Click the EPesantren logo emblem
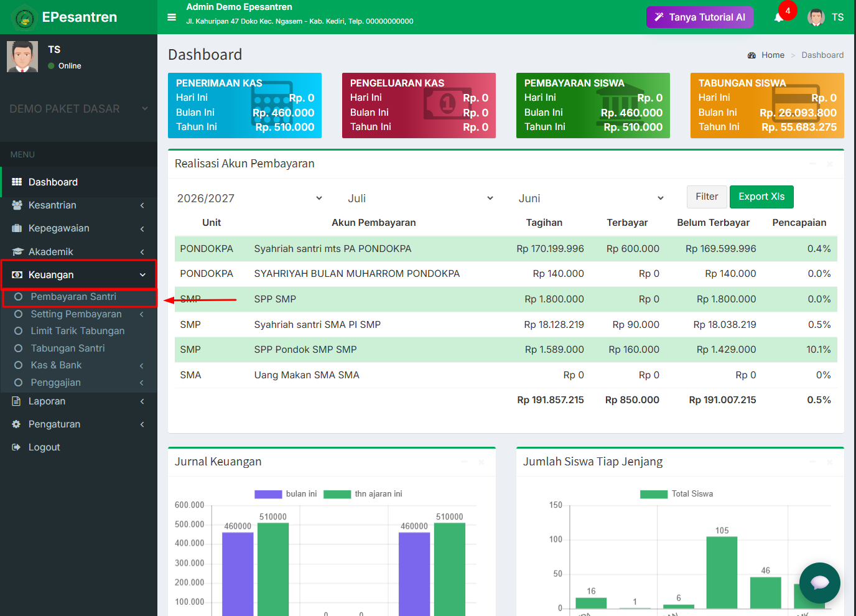Viewport: 856px width, 616px height. pos(25,18)
